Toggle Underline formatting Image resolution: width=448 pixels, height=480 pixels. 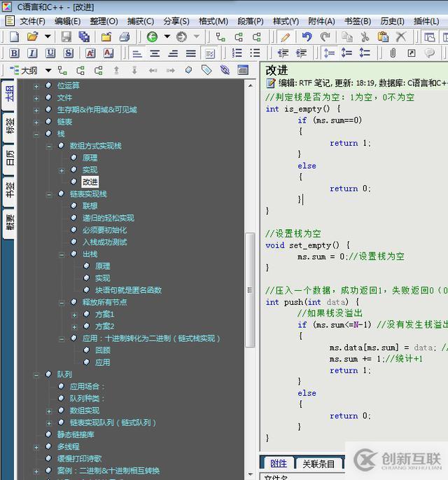click(50, 53)
